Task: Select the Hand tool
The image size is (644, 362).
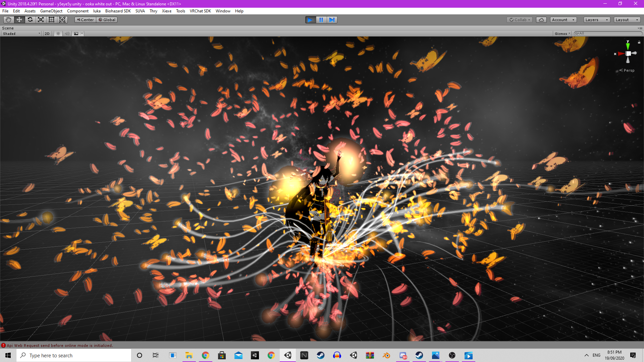Action: 8,20
